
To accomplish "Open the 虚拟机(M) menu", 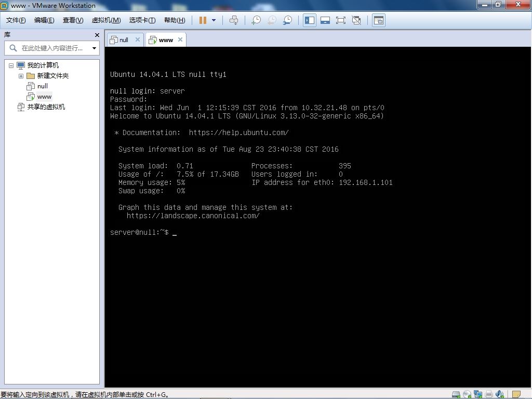I will [x=106, y=20].
